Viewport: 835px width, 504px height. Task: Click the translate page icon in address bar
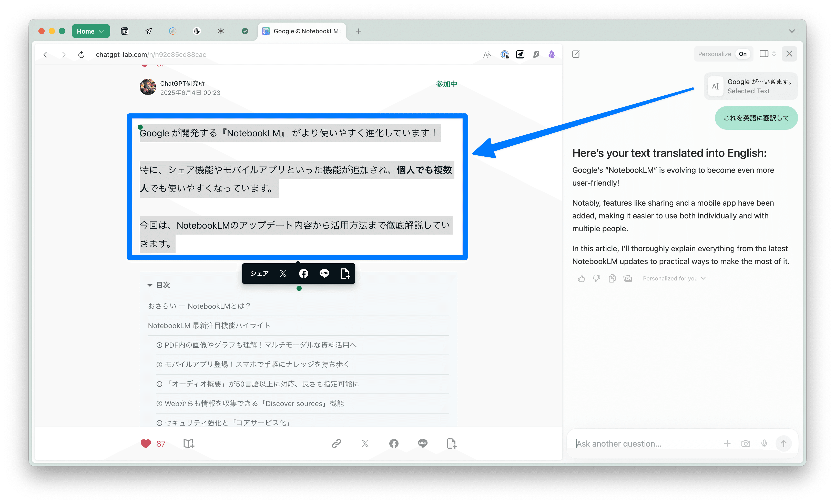pyautogui.click(x=487, y=55)
